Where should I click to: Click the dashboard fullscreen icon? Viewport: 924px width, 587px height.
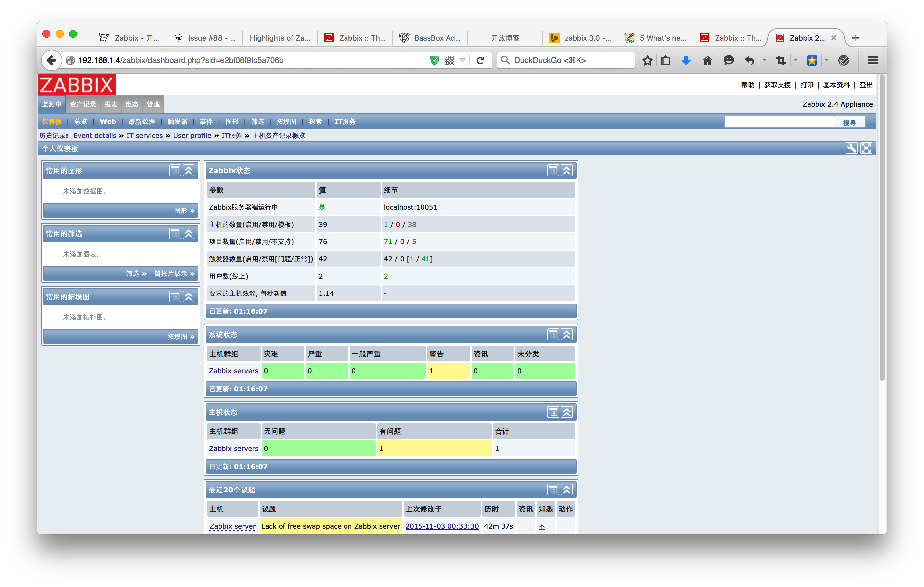coord(866,148)
